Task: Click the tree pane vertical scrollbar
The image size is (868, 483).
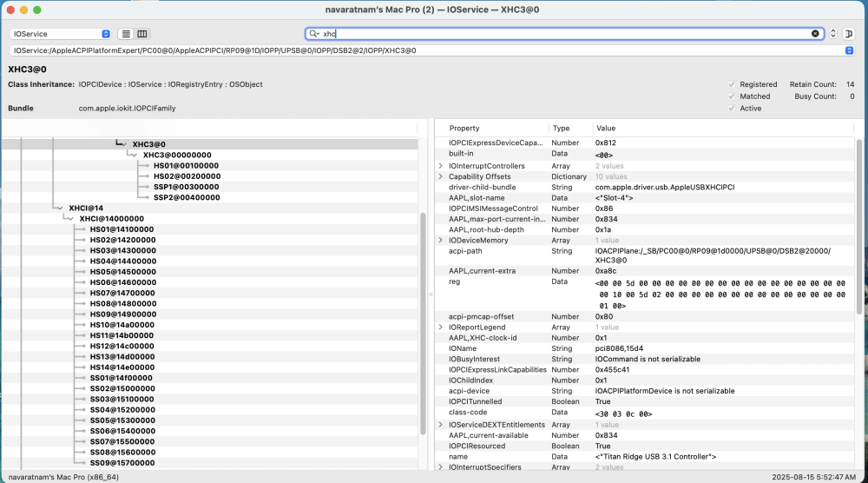Action: (x=423, y=323)
